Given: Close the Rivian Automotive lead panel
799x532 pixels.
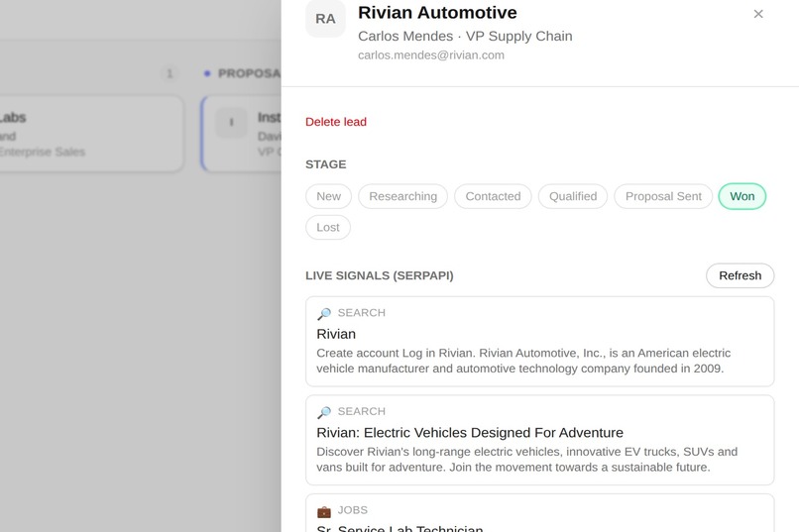Looking at the screenshot, I should pos(758,14).
